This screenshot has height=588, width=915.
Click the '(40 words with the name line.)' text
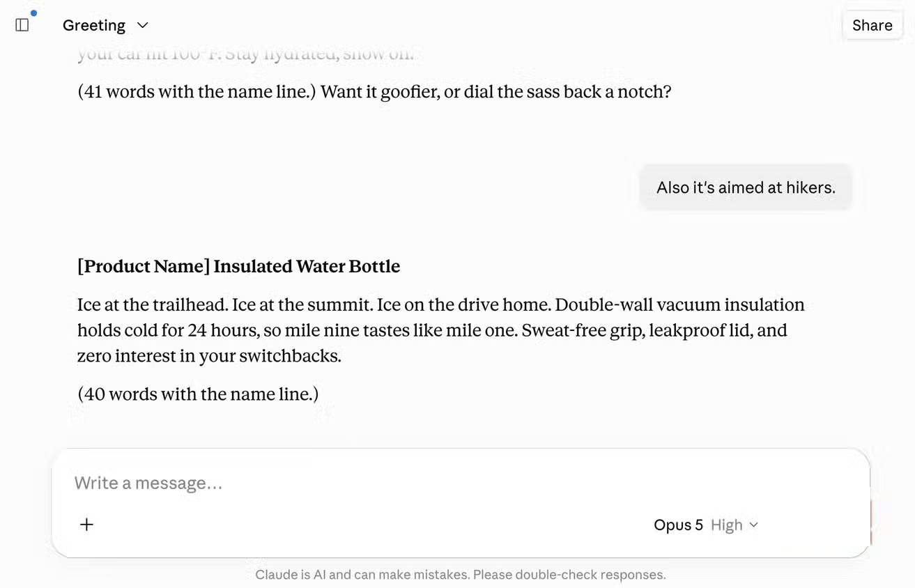pyautogui.click(x=198, y=394)
